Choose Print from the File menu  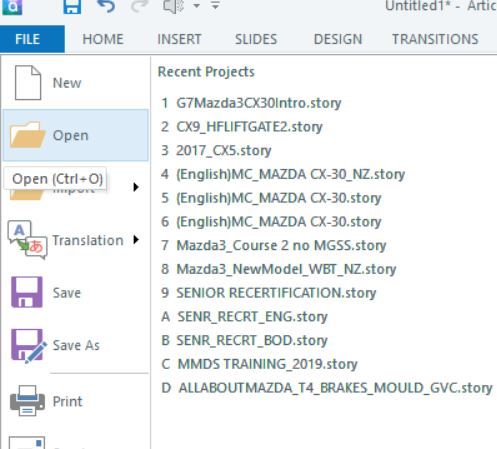coord(76,401)
